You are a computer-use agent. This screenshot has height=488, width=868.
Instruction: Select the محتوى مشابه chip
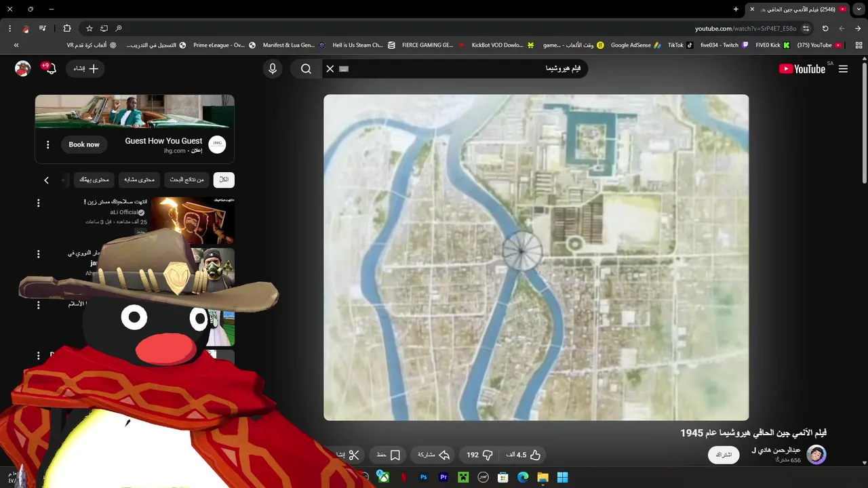pyautogui.click(x=140, y=180)
